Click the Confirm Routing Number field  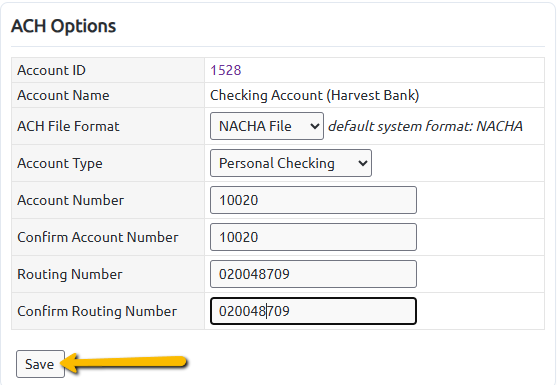(x=313, y=311)
